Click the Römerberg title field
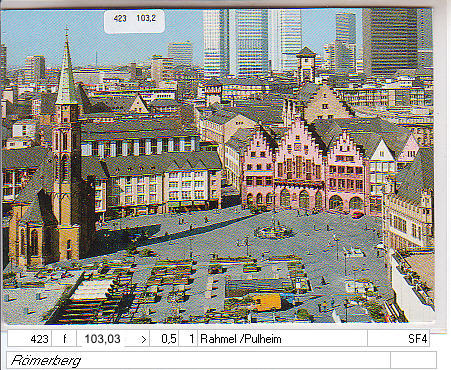451x370 pixels. click(x=198, y=360)
